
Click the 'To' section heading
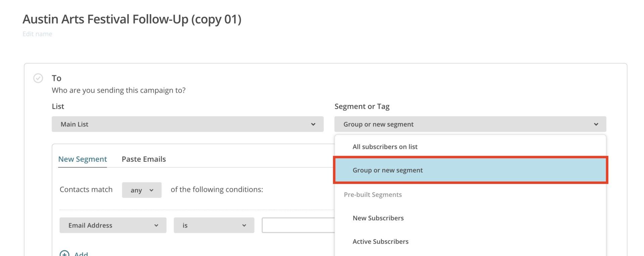click(56, 78)
